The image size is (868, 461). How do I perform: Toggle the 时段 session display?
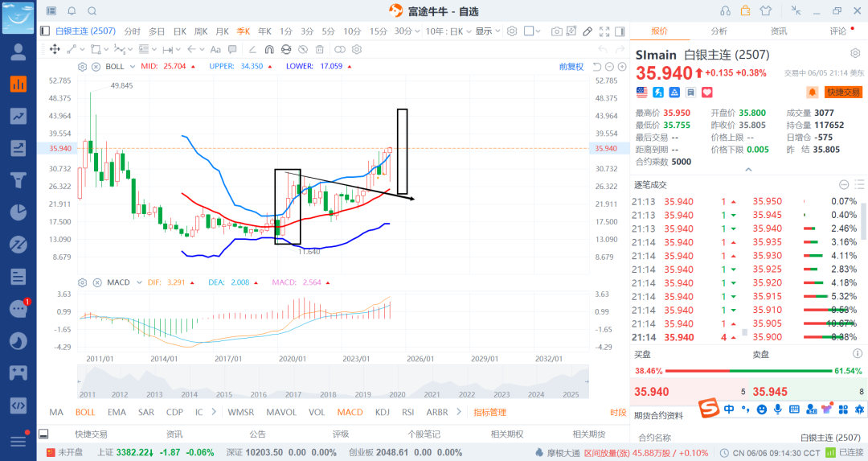coord(617,412)
